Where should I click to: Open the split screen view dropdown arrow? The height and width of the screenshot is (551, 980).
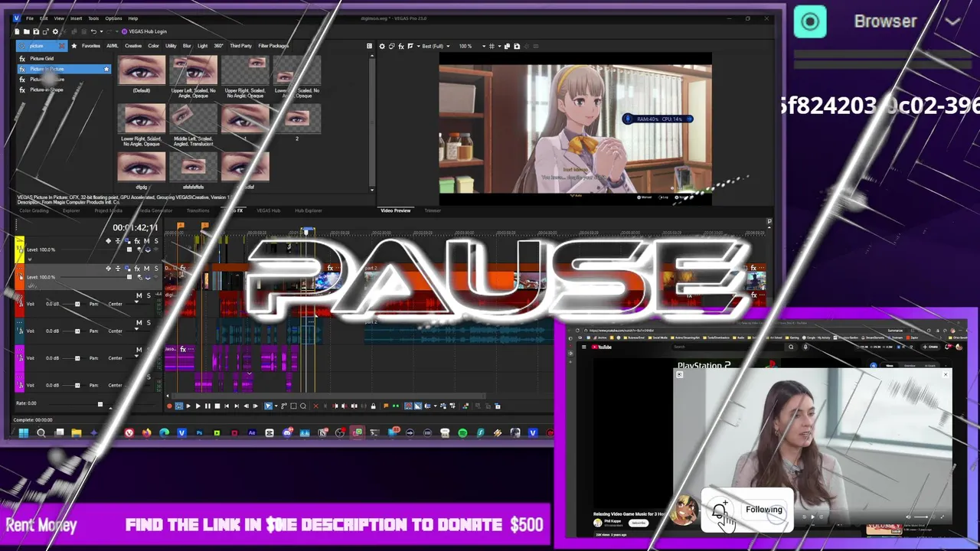[419, 46]
